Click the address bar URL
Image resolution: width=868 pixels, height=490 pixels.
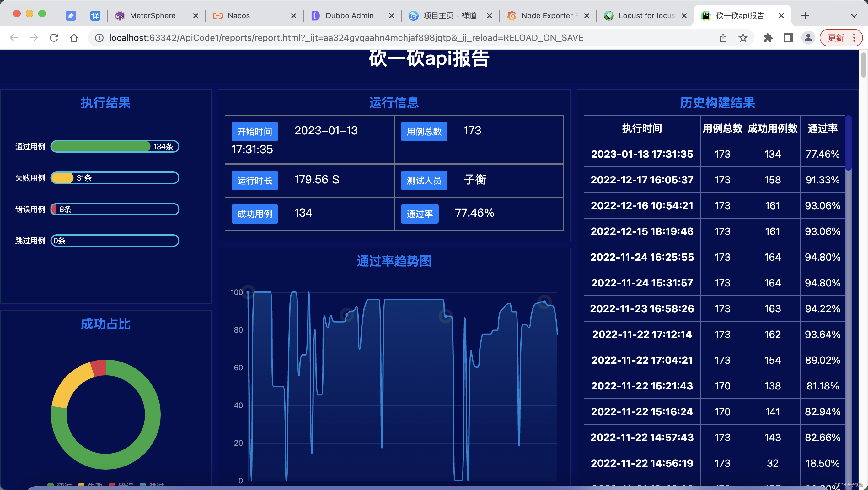[346, 38]
